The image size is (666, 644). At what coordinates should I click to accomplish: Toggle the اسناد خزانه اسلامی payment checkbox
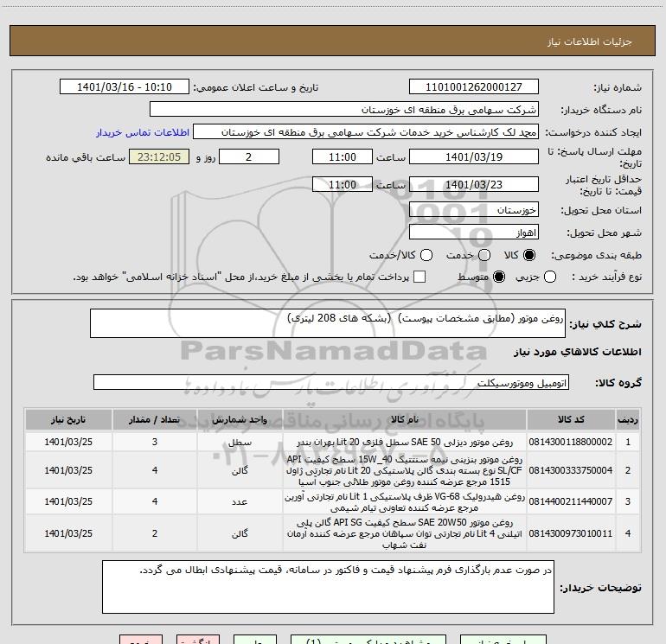(x=419, y=277)
